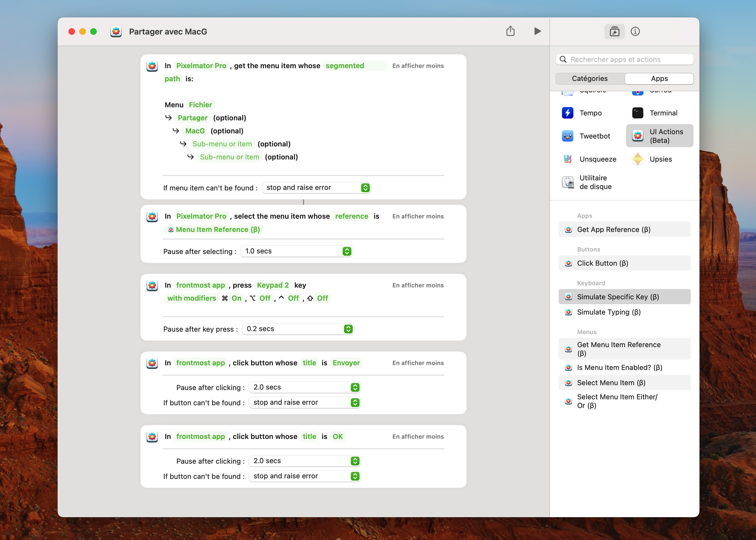Image resolution: width=756 pixels, height=540 pixels.
Task: Adjust the 0.2 secs key press pause dropdown
Action: pyautogui.click(x=298, y=329)
